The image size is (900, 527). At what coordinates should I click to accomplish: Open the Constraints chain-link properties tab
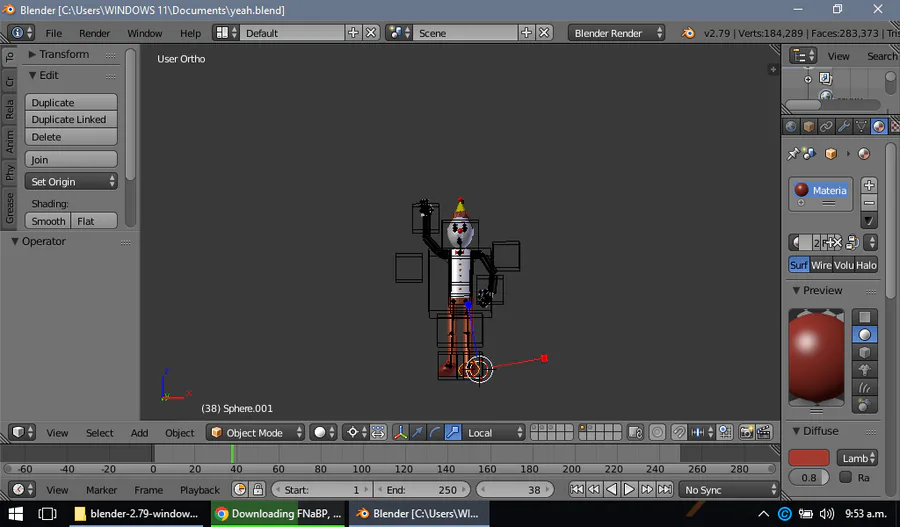[826, 126]
